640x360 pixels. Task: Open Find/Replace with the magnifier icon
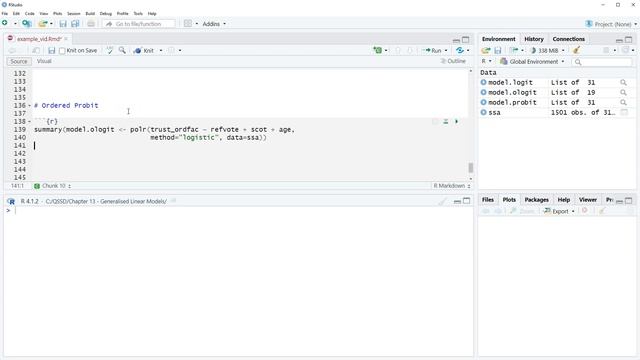(122, 50)
